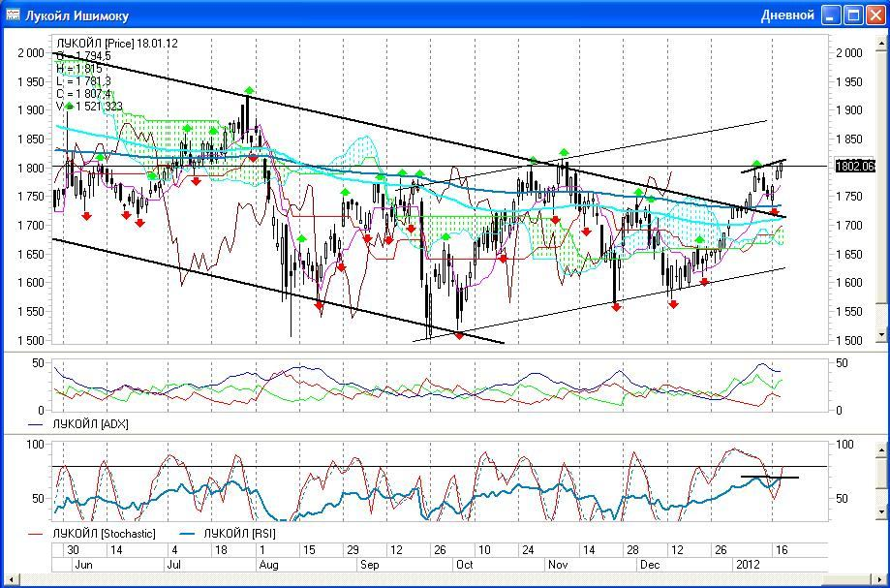Click the 2012 year label on time axis
890x588 pixels.
748,565
